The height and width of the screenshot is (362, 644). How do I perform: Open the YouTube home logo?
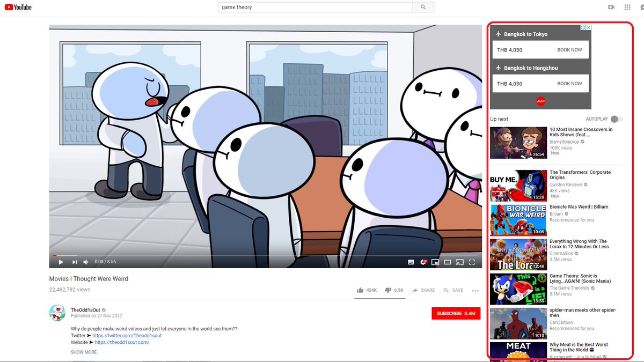point(18,7)
